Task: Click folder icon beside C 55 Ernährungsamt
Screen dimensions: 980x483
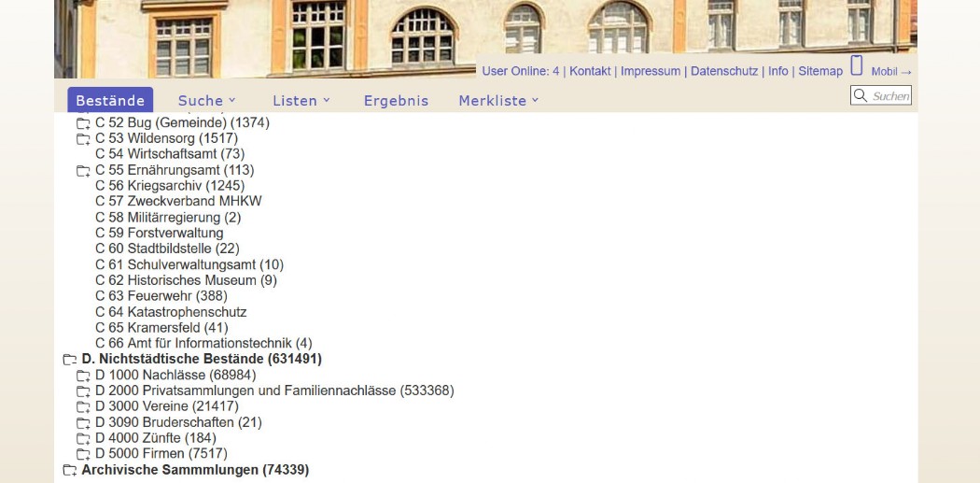Action: pyautogui.click(x=82, y=171)
